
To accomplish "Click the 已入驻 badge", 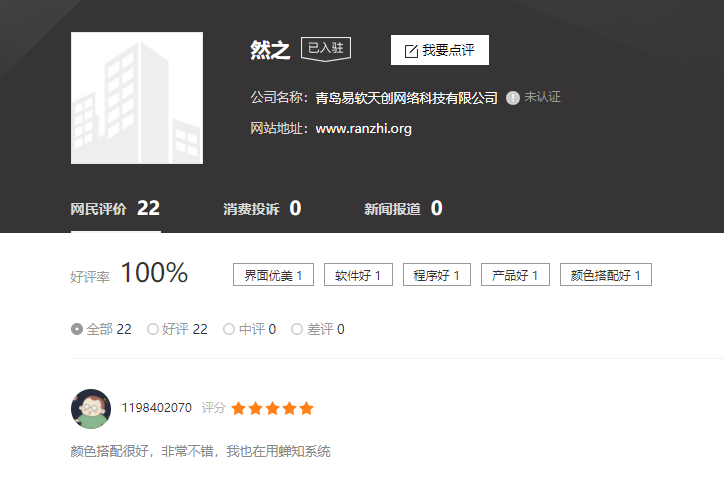I will [x=326, y=48].
